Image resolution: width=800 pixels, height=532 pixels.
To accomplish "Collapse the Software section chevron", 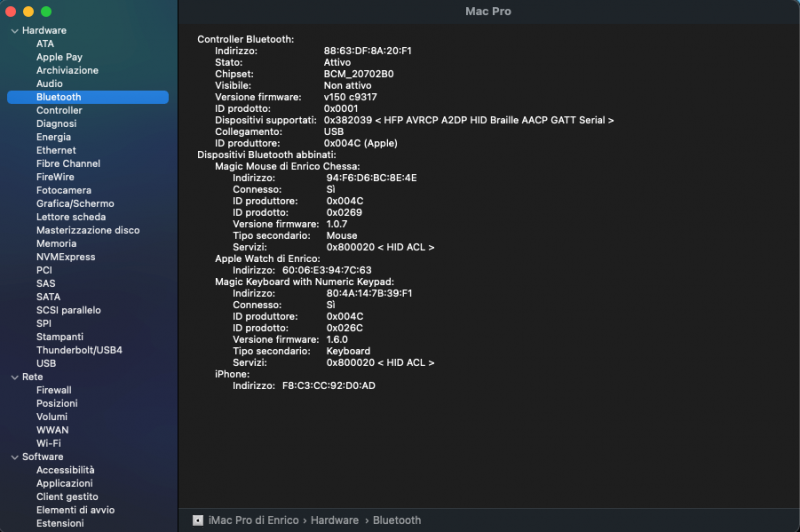I will [14, 458].
